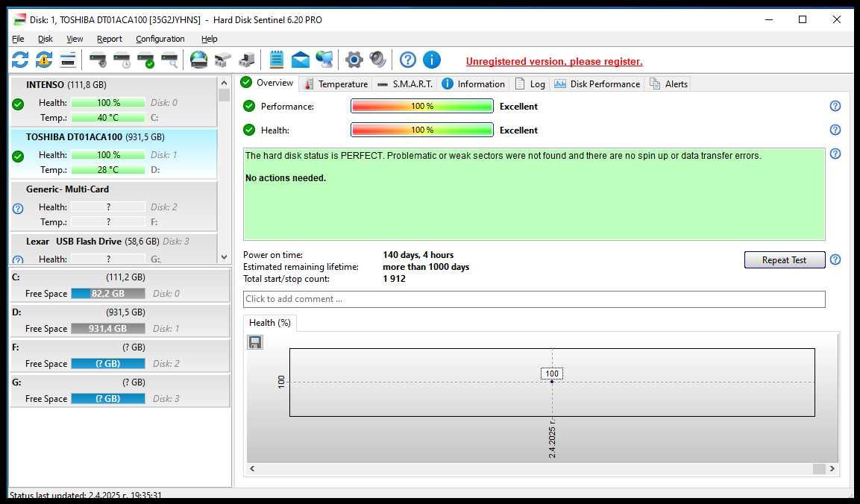Click the disk with clock test icon

pos(122,59)
